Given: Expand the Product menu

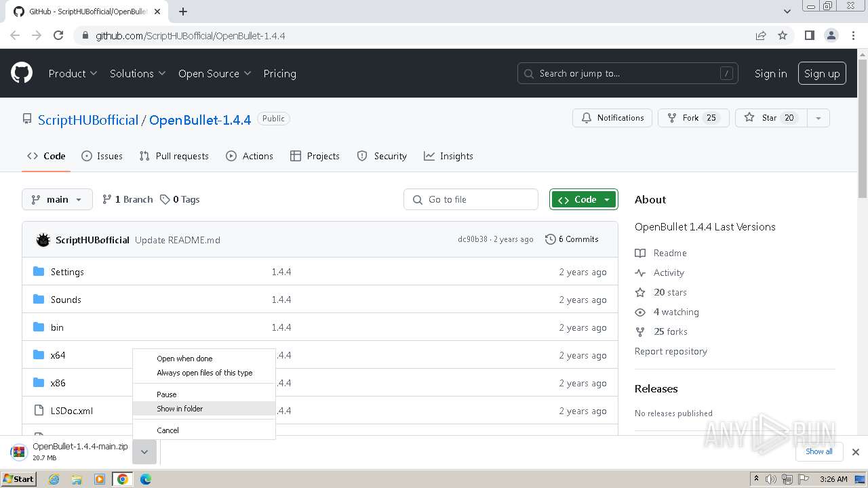Looking at the screenshot, I should click(73, 73).
